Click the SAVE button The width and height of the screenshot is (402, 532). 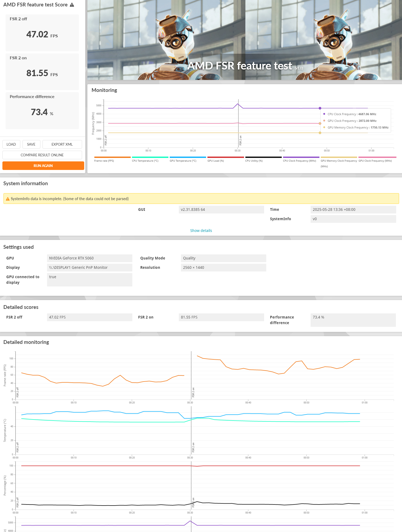pyautogui.click(x=31, y=144)
